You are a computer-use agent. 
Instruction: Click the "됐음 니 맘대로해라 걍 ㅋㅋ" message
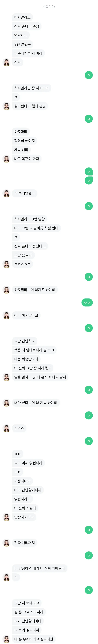[34, 350]
